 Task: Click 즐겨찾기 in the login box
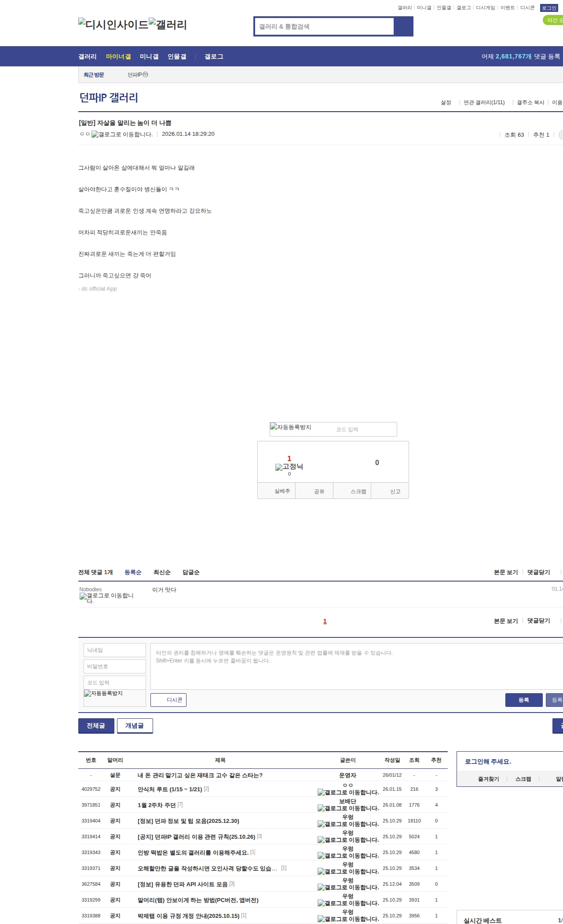[x=489, y=779]
